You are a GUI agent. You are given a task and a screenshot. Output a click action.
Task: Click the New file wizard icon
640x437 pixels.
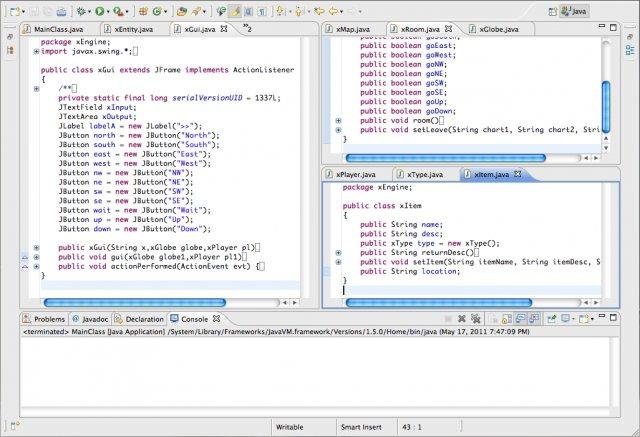[x=15, y=11]
